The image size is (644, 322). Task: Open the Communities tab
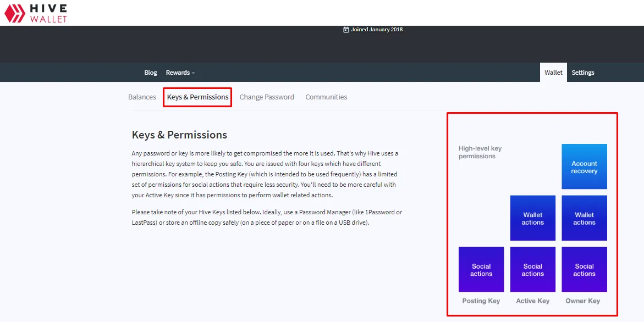click(x=326, y=97)
